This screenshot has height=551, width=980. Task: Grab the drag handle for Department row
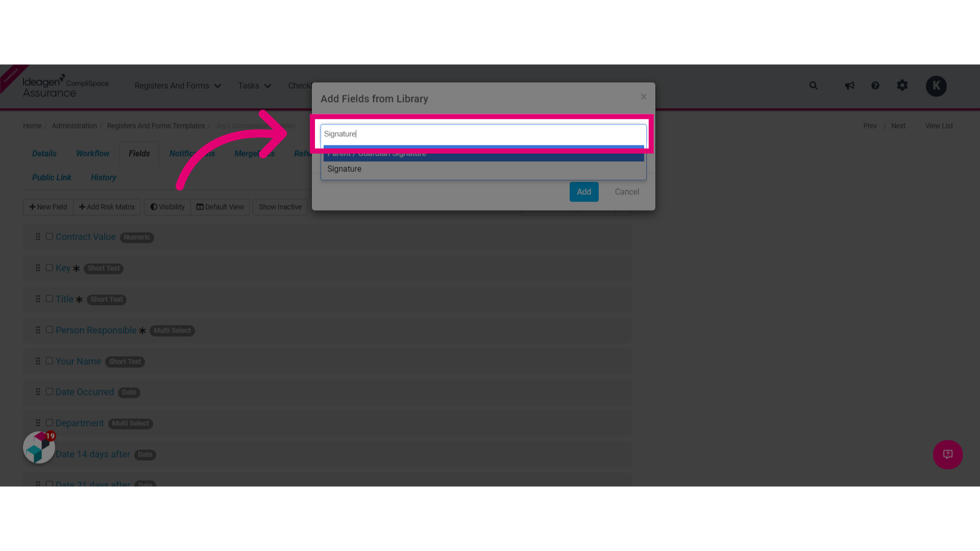(38, 423)
